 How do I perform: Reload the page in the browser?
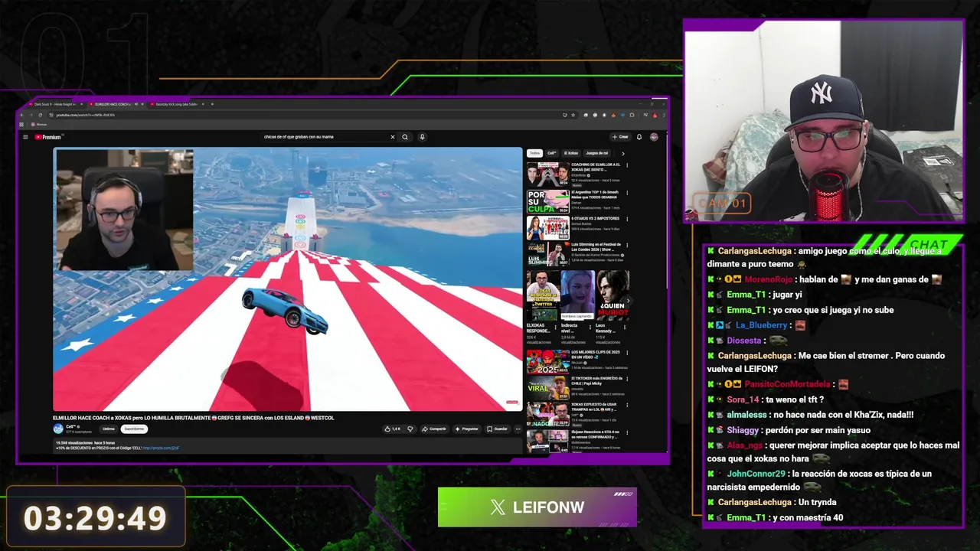coord(41,115)
